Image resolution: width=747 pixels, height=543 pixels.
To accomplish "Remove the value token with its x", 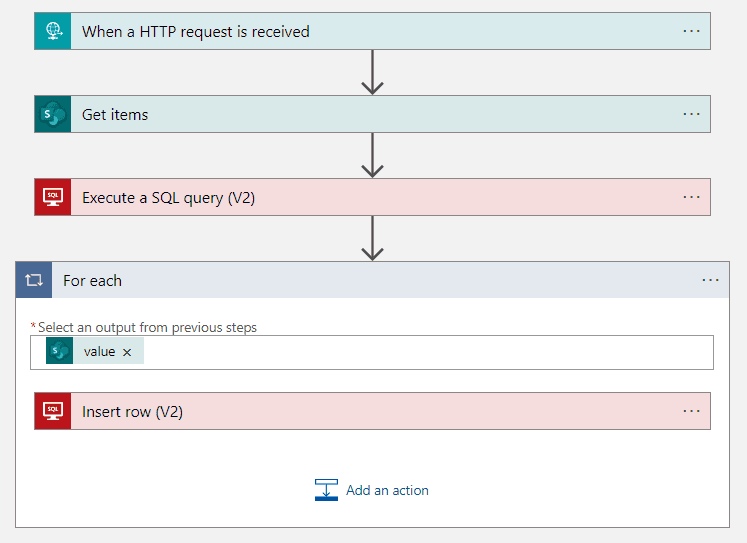I will click(x=127, y=352).
